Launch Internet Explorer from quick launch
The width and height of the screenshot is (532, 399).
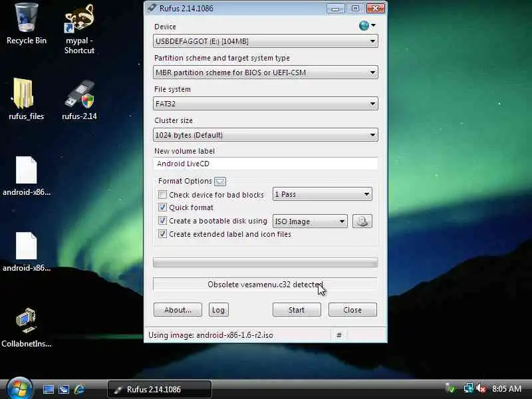pos(79,389)
